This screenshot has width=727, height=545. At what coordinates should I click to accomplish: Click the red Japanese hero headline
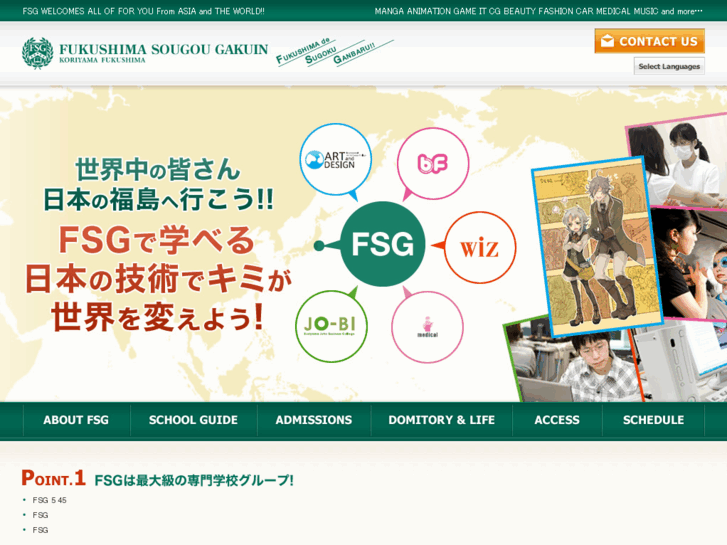158,278
